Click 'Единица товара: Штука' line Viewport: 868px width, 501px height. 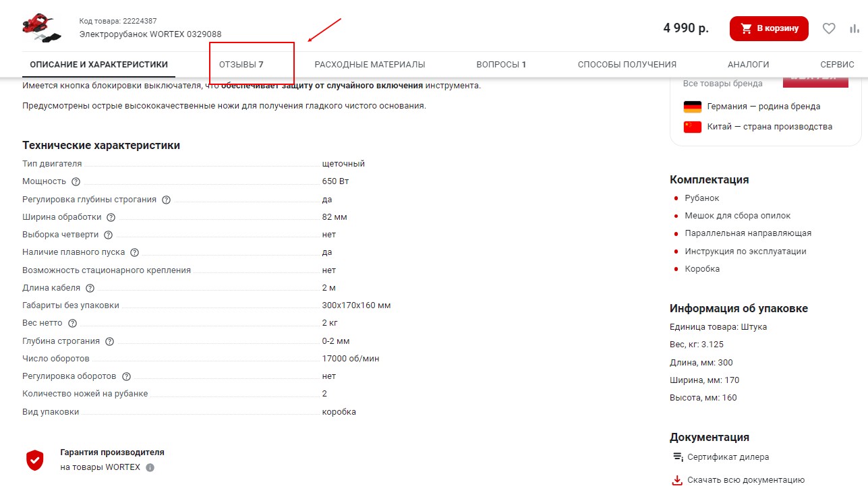(x=718, y=327)
